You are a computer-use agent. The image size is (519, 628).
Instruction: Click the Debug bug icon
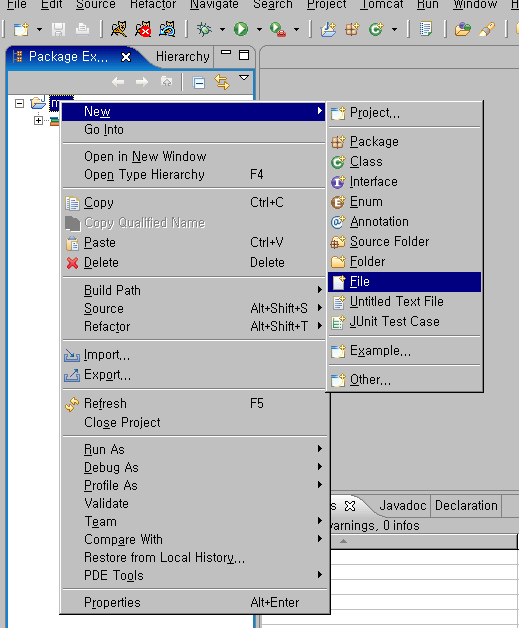[204, 29]
